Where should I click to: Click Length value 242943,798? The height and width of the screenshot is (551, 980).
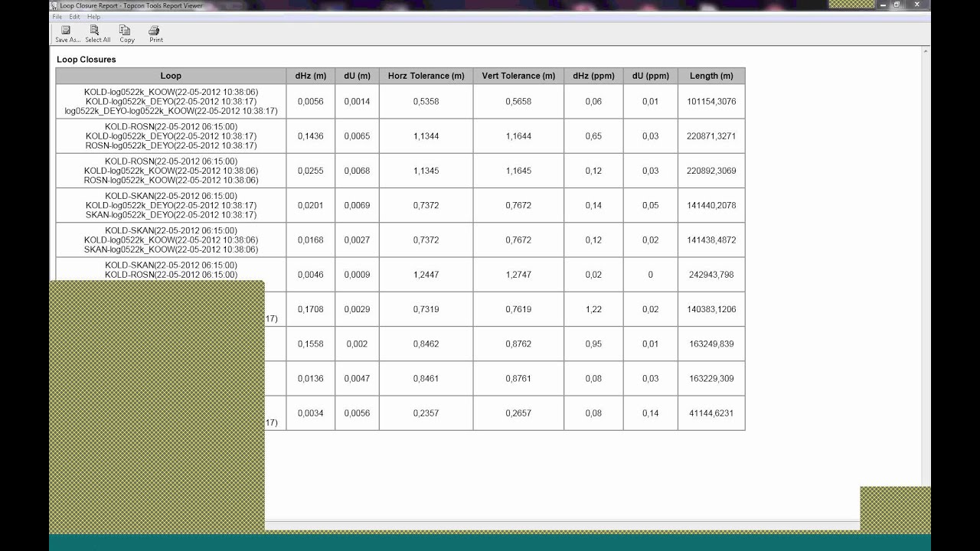click(x=711, y=275)
